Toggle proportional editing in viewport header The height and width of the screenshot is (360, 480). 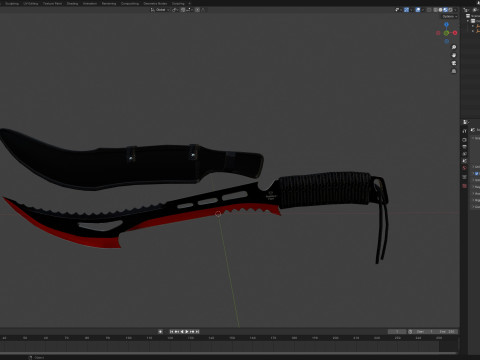click(197, 10)
